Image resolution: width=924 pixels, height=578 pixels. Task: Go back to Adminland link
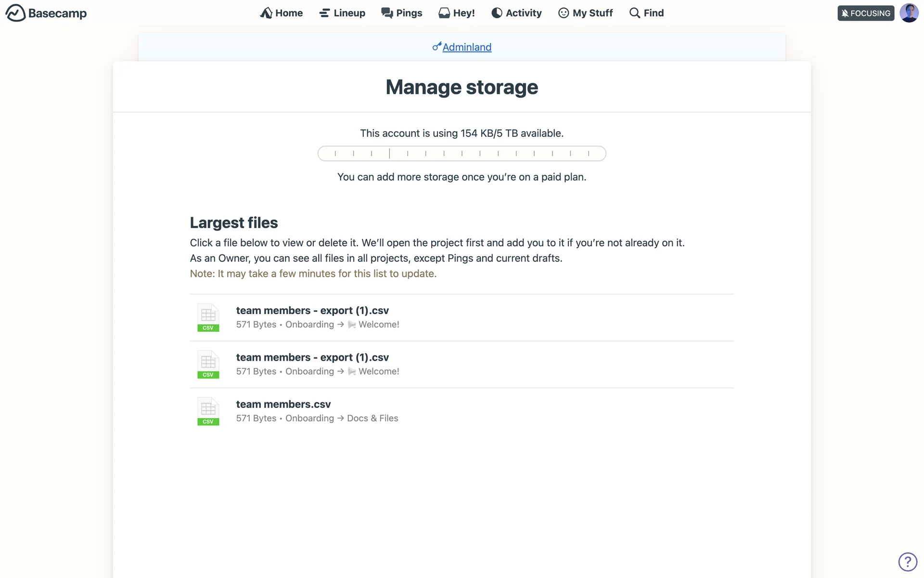pyautogui.click(x=467, y=47)
